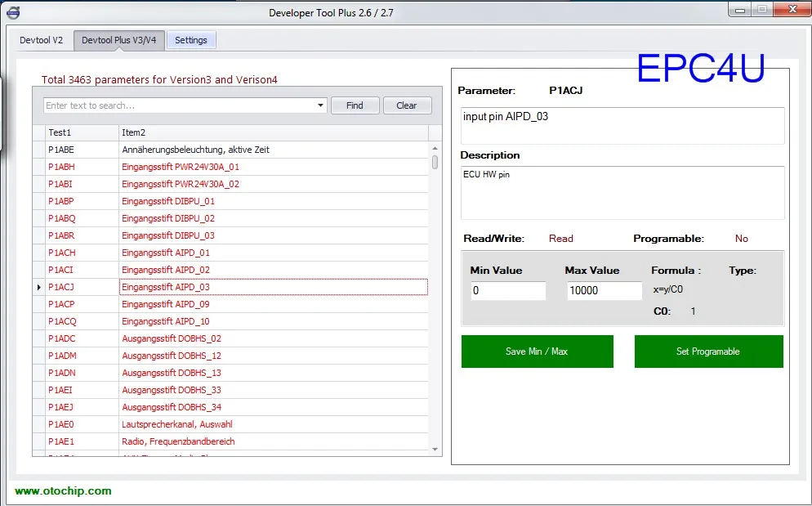This screenshot has height=506, width=812.
Task: Switch to the Devtool V2 tab
Action: coord(42,40)
